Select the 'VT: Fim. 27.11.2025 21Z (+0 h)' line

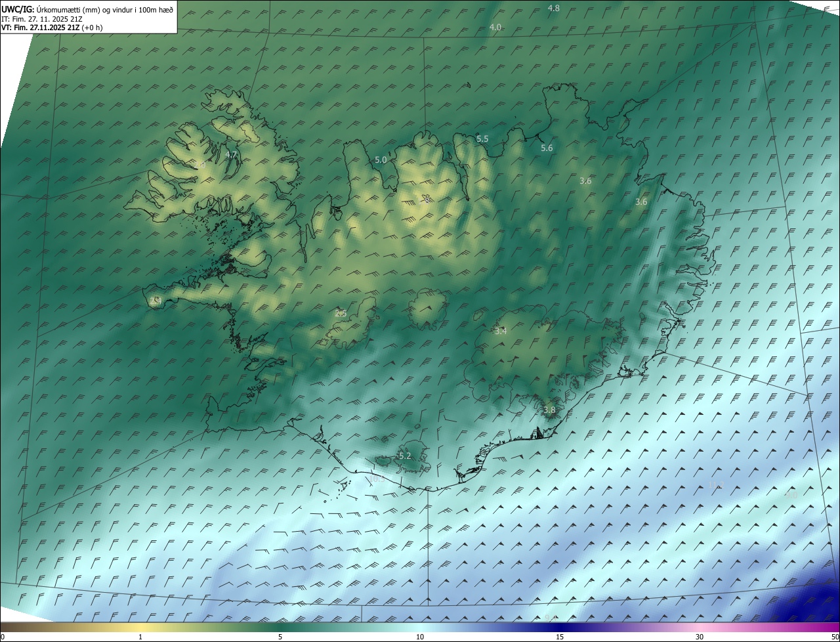pos(52,28)
